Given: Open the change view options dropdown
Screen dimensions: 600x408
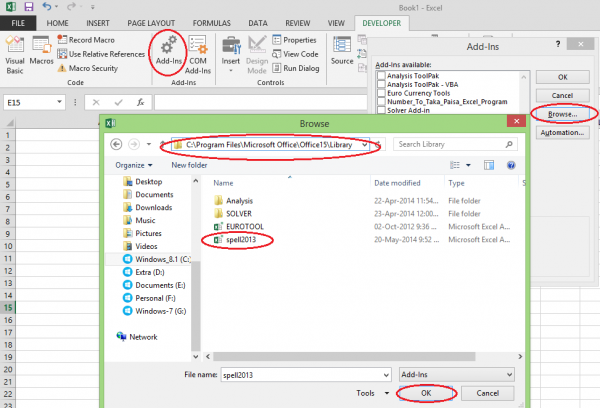Looking at the screenshot, I should tap(468, 165).
